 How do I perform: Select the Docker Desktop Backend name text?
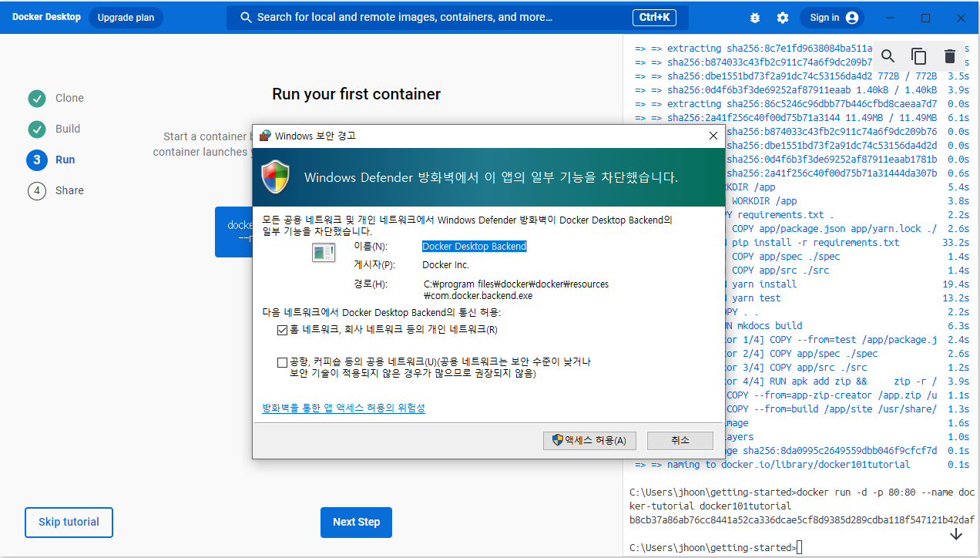pos(474,247)
